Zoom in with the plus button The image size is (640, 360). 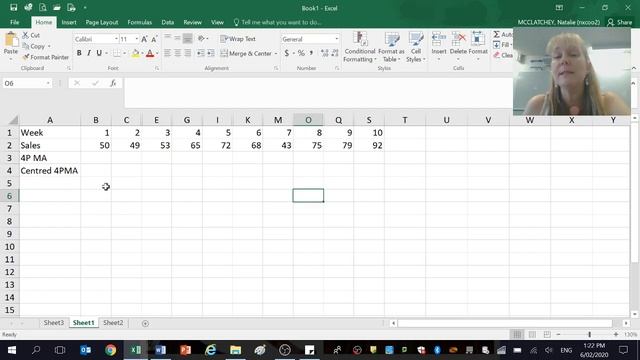click(616, 334)
